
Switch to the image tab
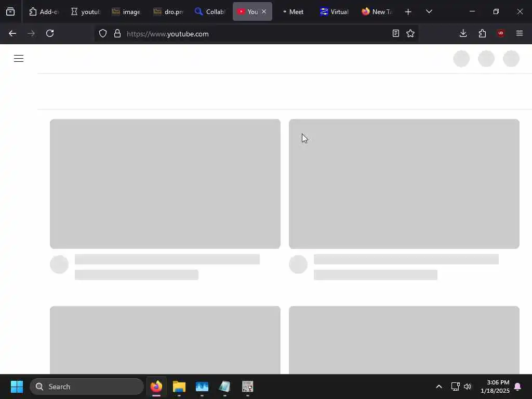click(x=126, y=12)
